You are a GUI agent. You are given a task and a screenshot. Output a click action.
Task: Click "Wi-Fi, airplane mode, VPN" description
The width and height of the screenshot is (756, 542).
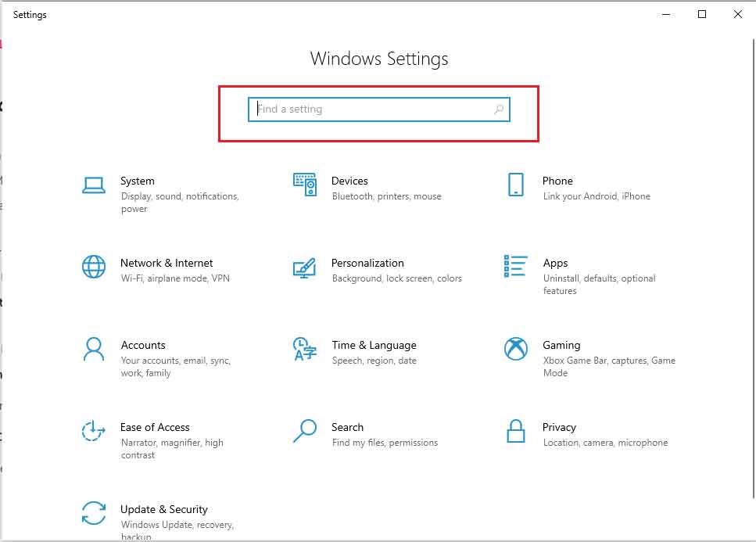coord(175,278)
